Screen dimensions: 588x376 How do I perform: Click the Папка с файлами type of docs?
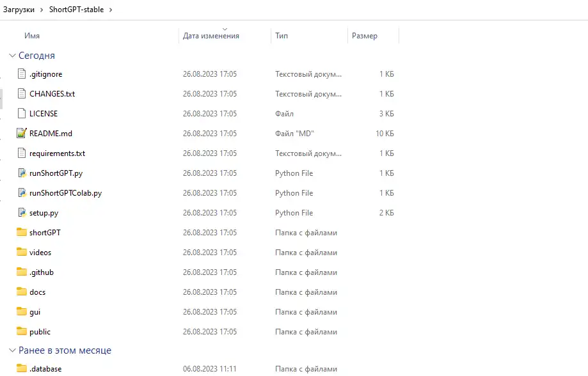click(306, 292)
